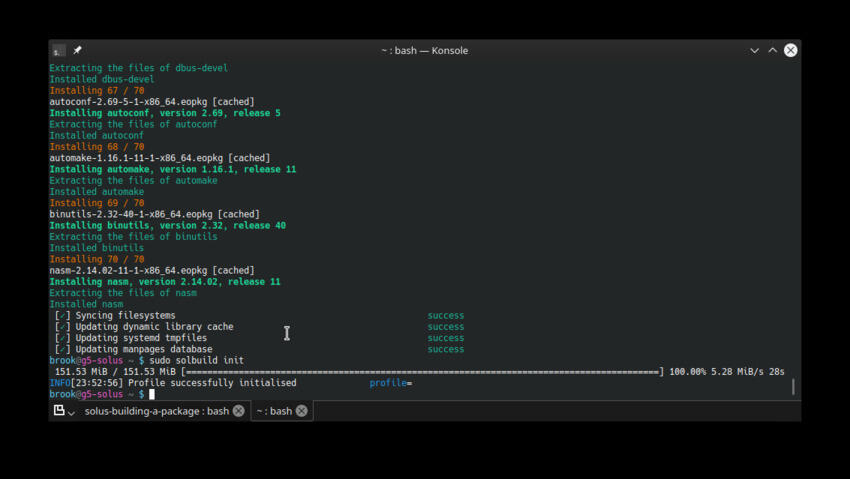
Task: Click the '~ : bash — Konsole' window title
Action: [424, 50]
